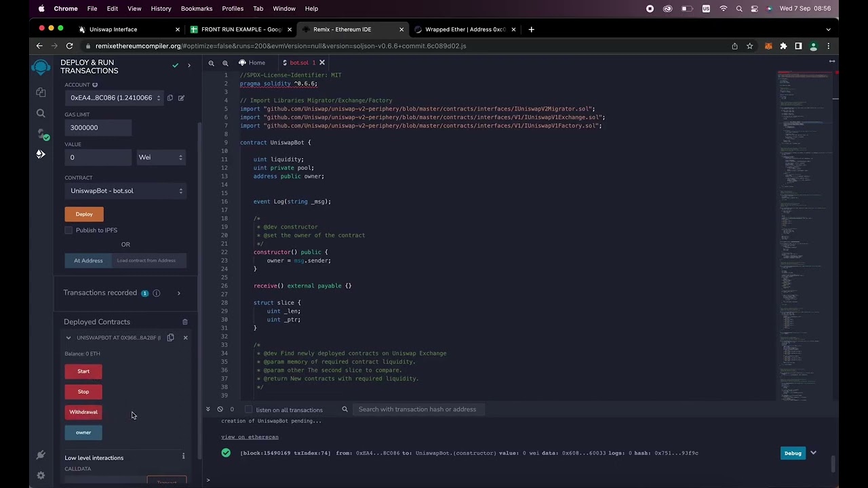Click the Remix logo home icon

click(x=41, y=67)
